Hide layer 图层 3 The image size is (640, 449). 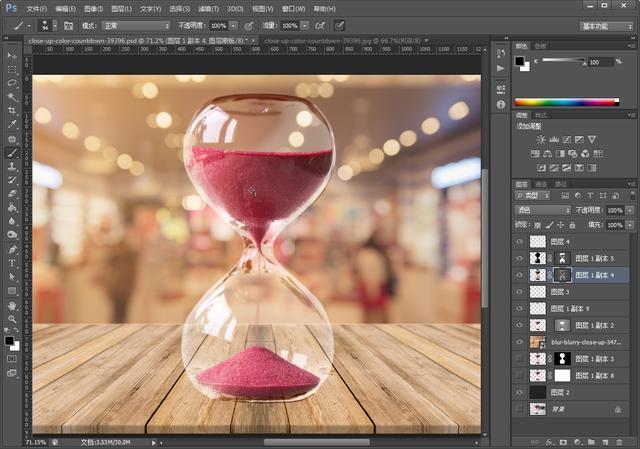coord(520,292)
